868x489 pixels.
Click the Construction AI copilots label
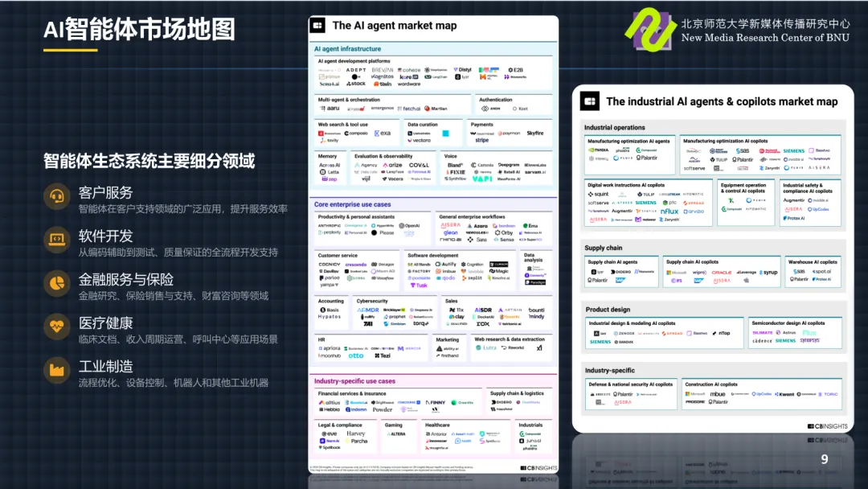point(711,384)
